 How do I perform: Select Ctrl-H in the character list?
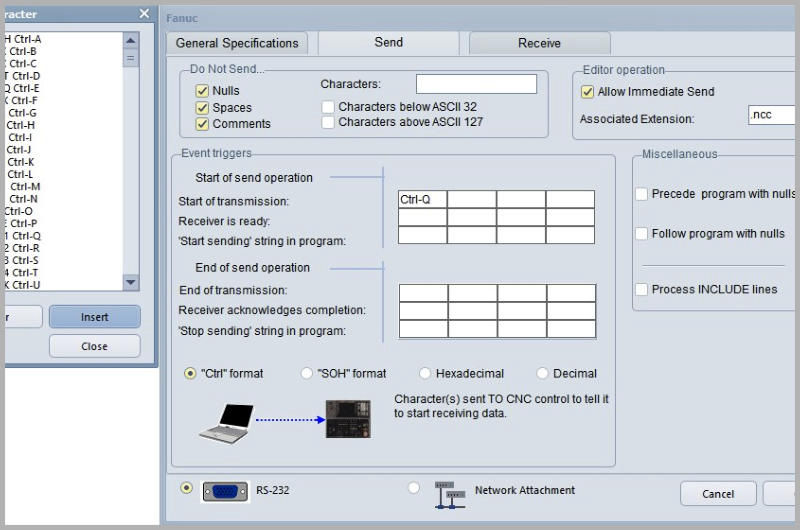64,125
